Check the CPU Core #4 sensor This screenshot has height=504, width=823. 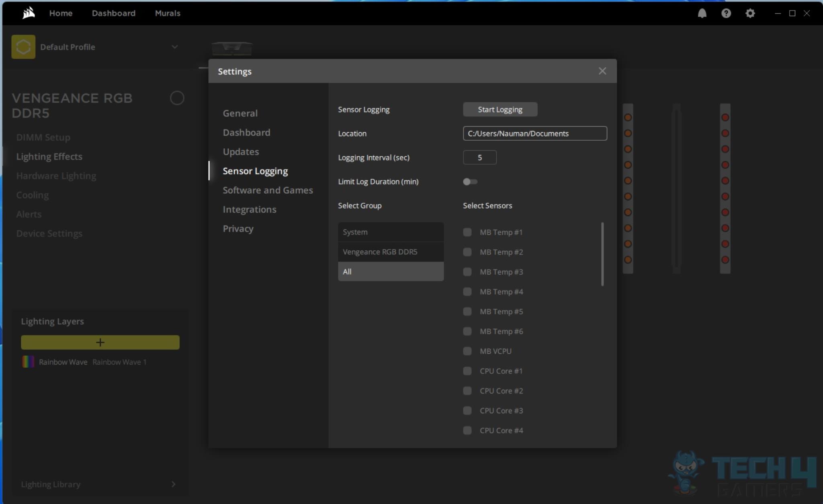[467, 430]
